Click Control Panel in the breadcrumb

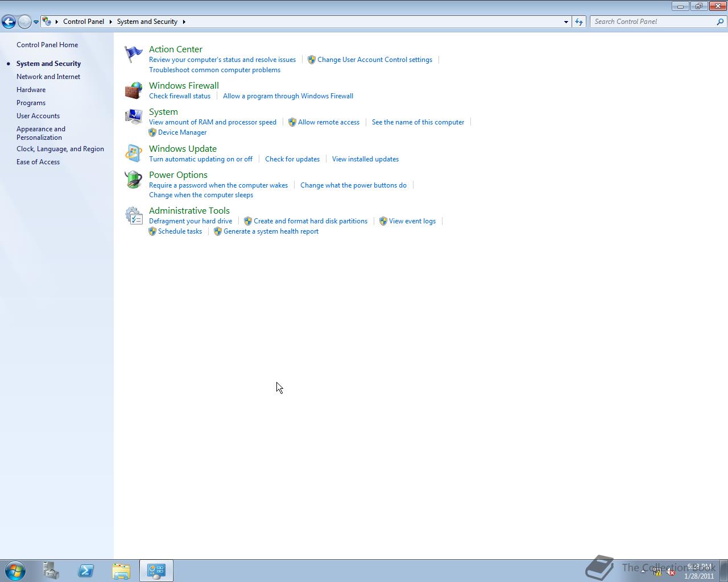tap(84, 22)
